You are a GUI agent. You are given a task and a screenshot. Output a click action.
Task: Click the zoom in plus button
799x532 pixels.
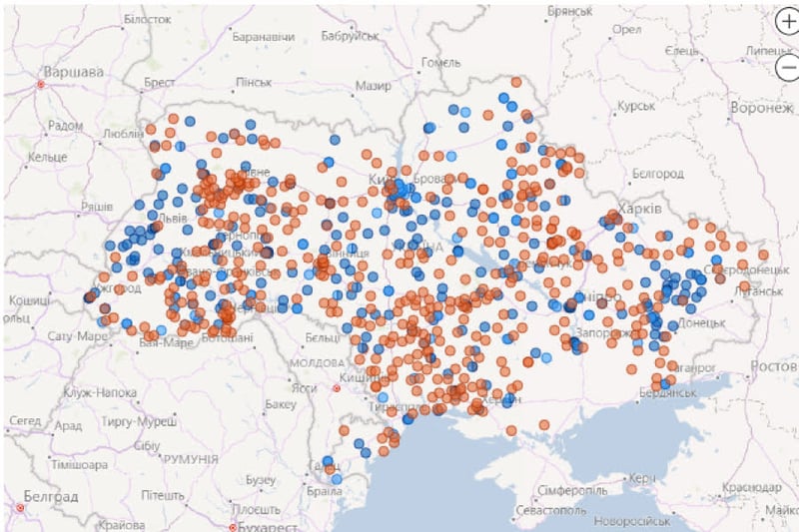pyautogui.click(x=788, y=24)
